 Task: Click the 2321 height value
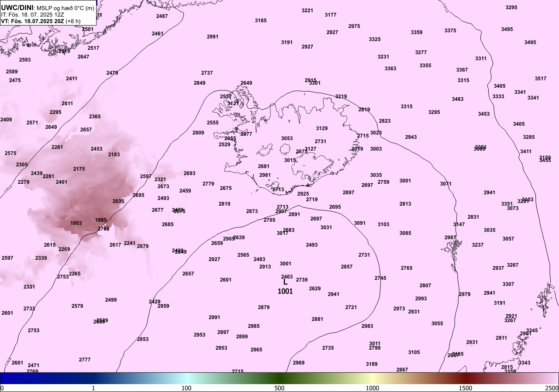point(160,179)
